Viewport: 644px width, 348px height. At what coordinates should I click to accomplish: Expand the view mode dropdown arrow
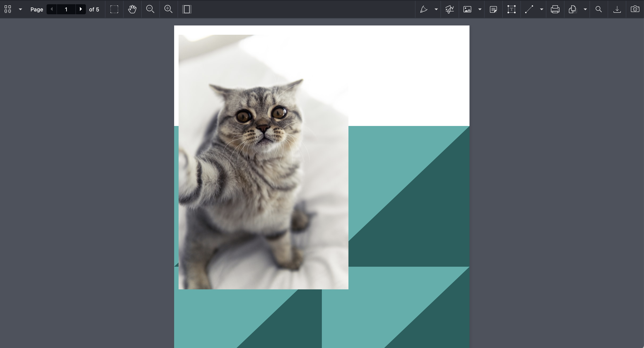pyautogui.click(x=20, y=9)
